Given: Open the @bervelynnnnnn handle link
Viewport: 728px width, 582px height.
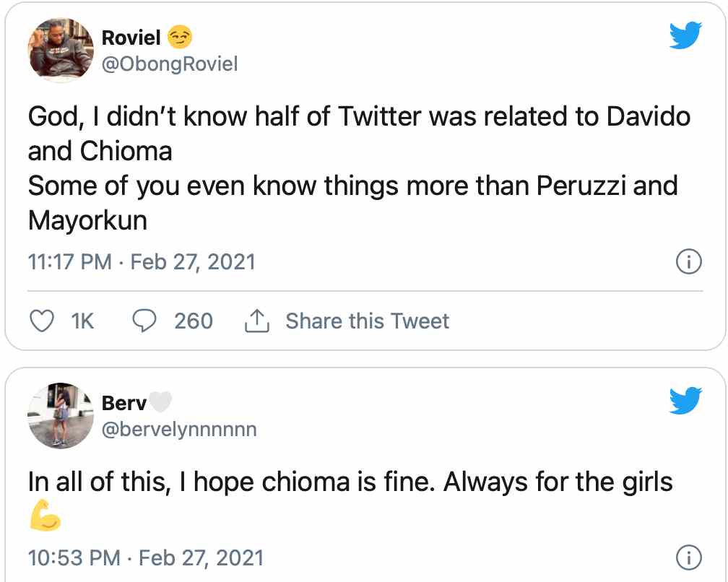Looking at the screenshot, I should point(179,430).
